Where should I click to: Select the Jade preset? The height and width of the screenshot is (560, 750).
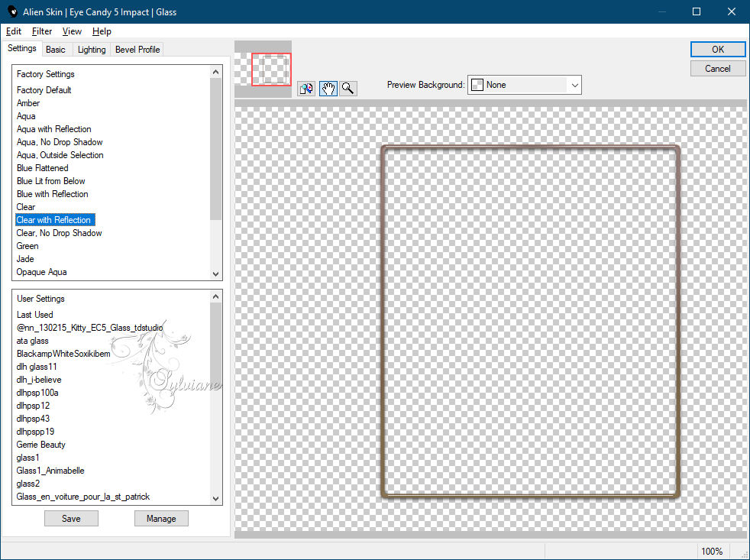point(25,258)
